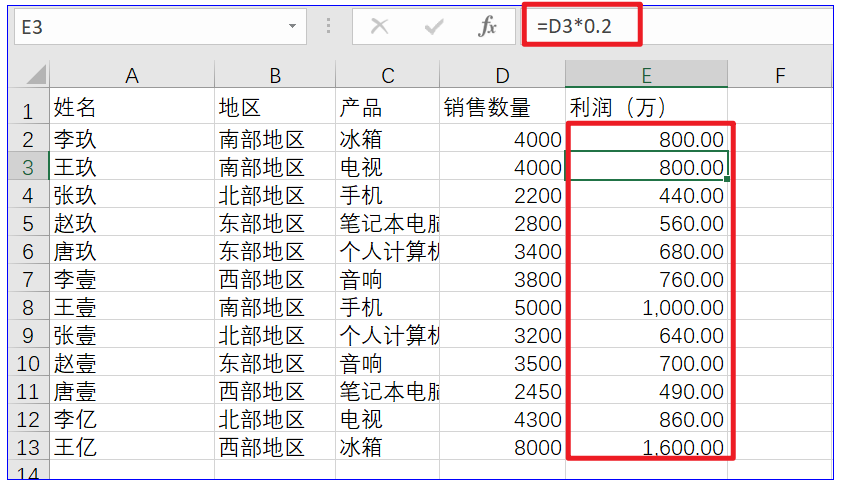845x485 pixels.
Task: Select row 11 header
Action: (x=29, y=391)
